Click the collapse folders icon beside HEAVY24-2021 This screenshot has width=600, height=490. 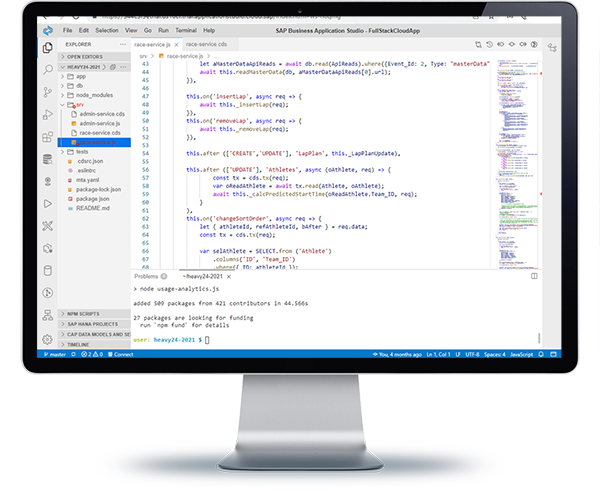(x=113, y=67)
